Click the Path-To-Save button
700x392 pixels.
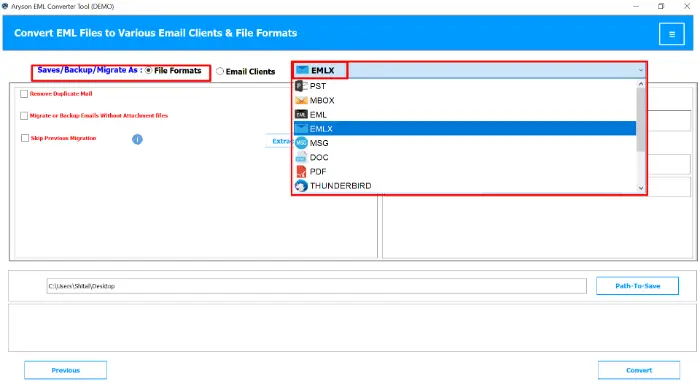click(x=637, y=286)
